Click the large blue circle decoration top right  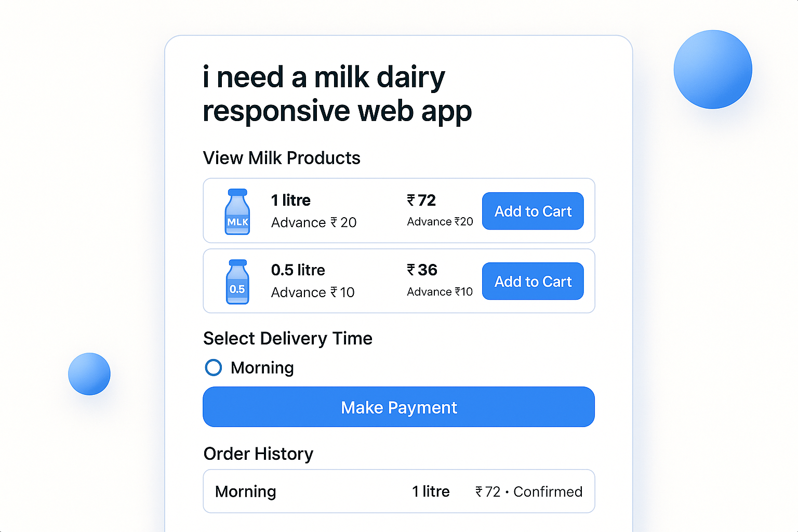click(713, 69)
